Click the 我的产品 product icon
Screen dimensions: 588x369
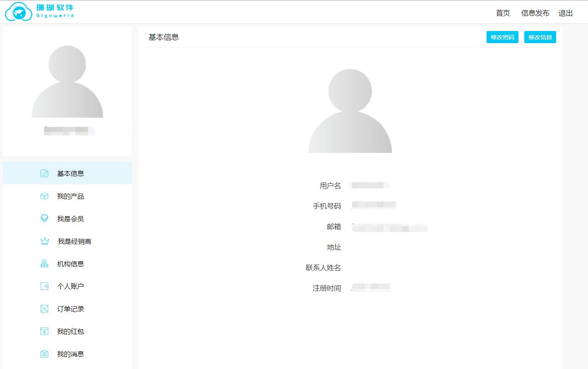coord(44,196)
